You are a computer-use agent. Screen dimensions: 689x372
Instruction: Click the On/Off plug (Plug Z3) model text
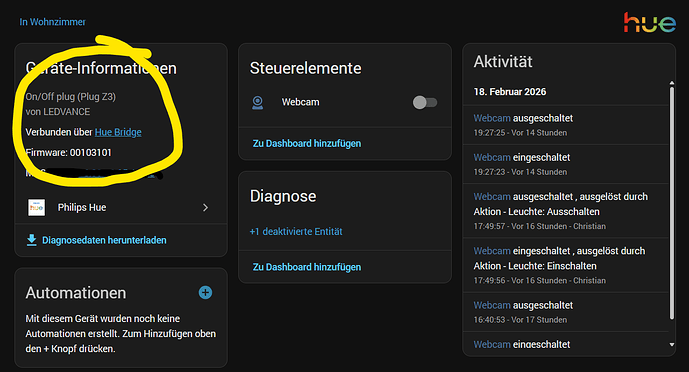(x=71, y=97)
